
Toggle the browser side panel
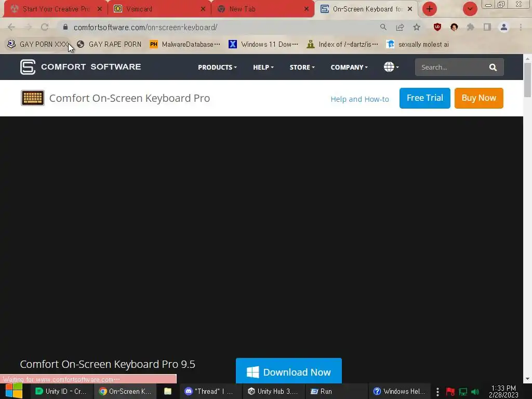click(x=487, y=27)
